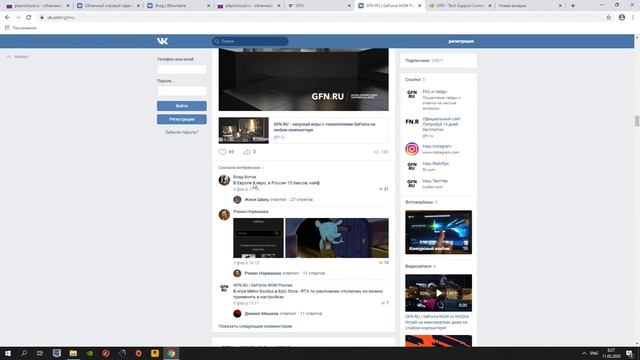The image size is (640, 360).
Task: Open the Регистрация link in VK header
Action: coord(461,41)
